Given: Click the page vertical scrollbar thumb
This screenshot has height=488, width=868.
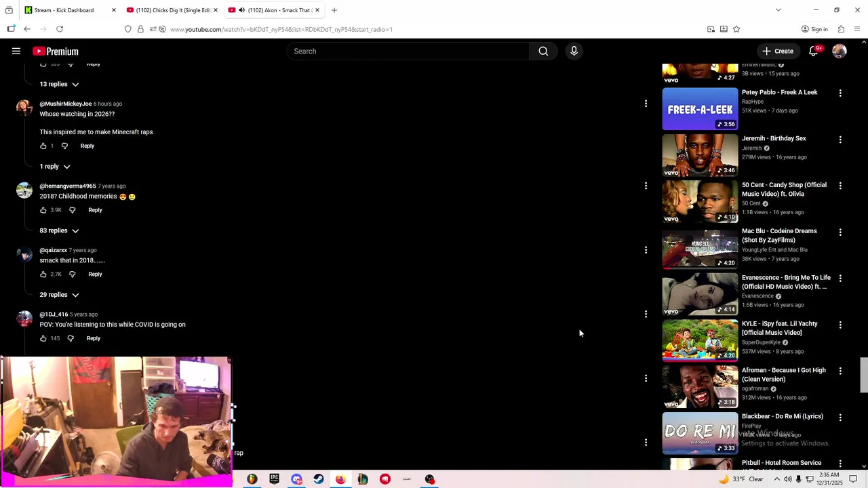Looking at the screenshot, I should [x=864, y=375].
